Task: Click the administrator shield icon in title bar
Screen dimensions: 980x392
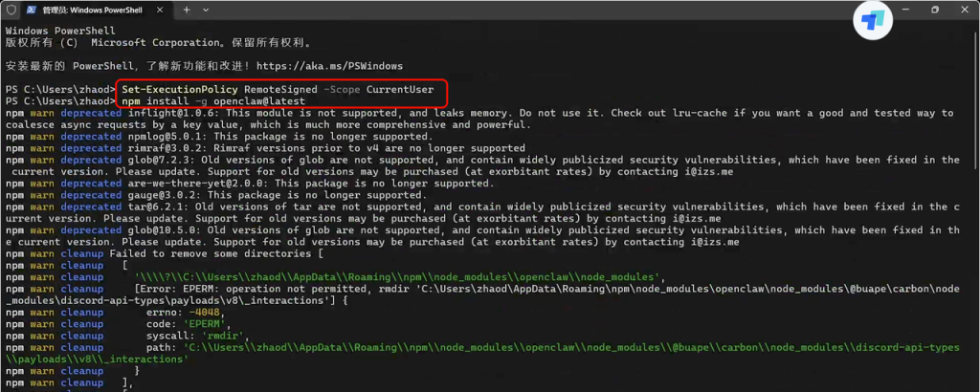Action: coord(11,10)
